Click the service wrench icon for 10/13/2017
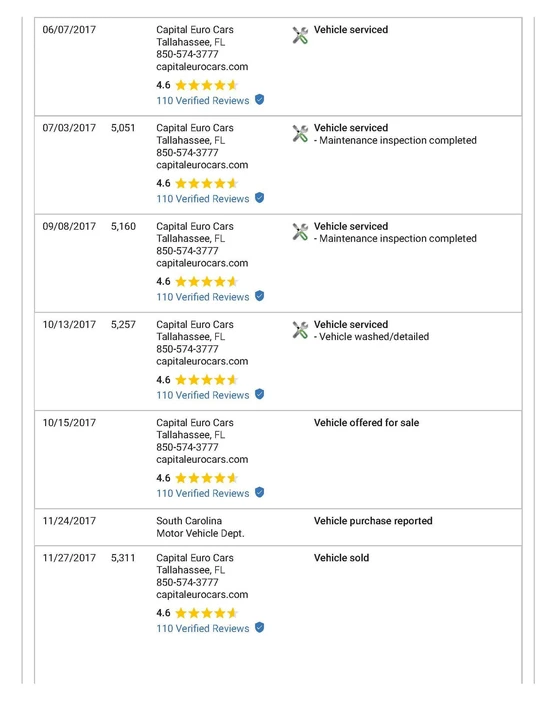Image resolution: width=556 pixels, height=720 pixels. pyautogui.click(x=300, y=330)
